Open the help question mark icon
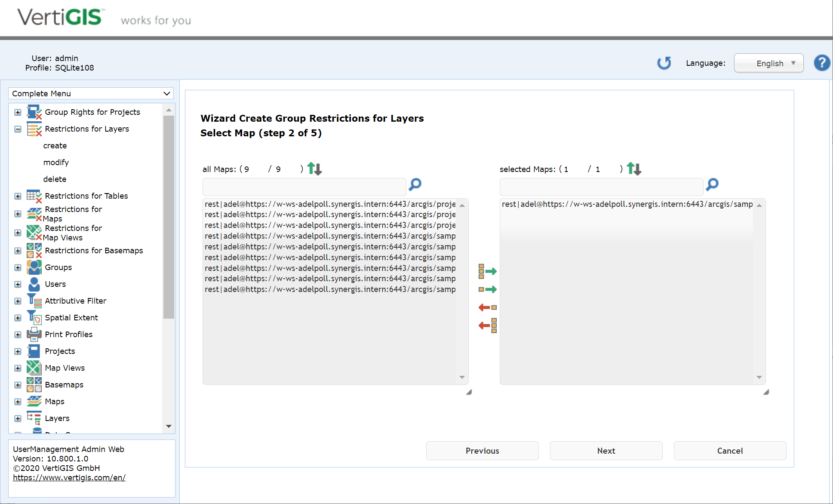This screenshot has width=833, height=504. (822, 63)
